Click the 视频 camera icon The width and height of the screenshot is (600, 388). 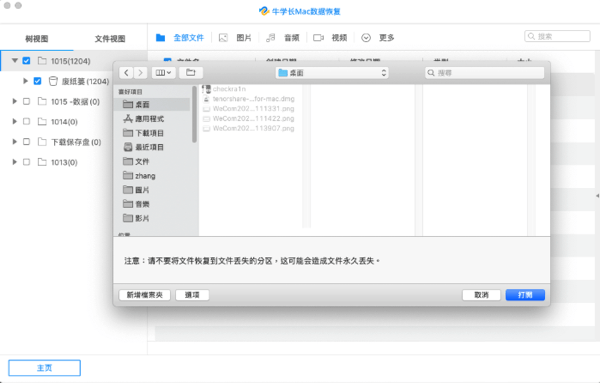tap(318, 37)
